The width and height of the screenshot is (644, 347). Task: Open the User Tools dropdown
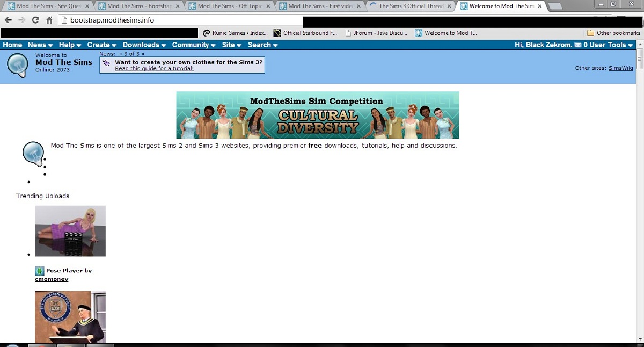611,45
